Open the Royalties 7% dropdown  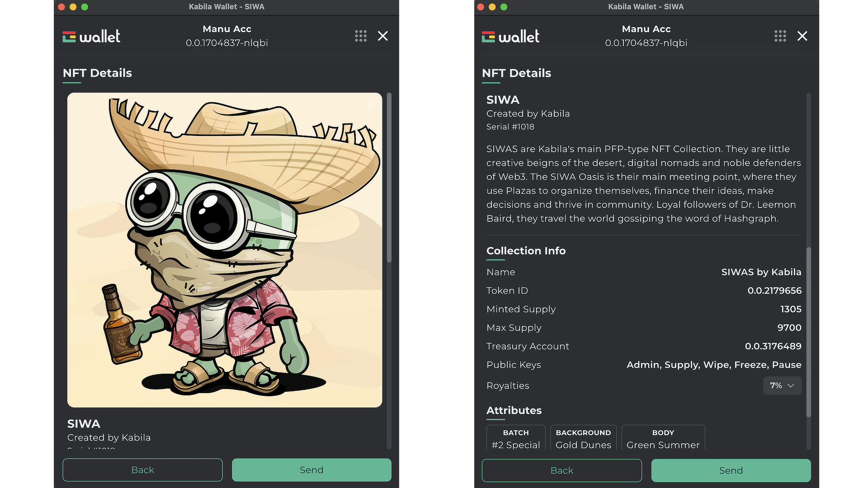click(782, 385)
